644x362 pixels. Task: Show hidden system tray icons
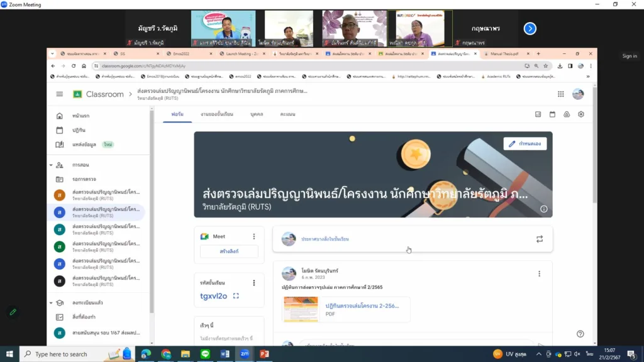538,354
